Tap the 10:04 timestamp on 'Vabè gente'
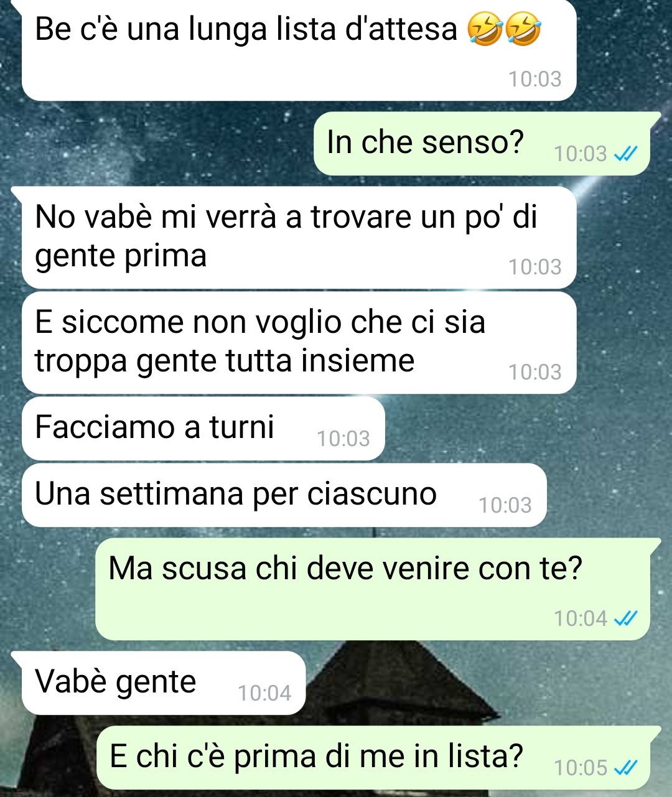Viewport: 672px width, 797px height. tap(264, 693)
